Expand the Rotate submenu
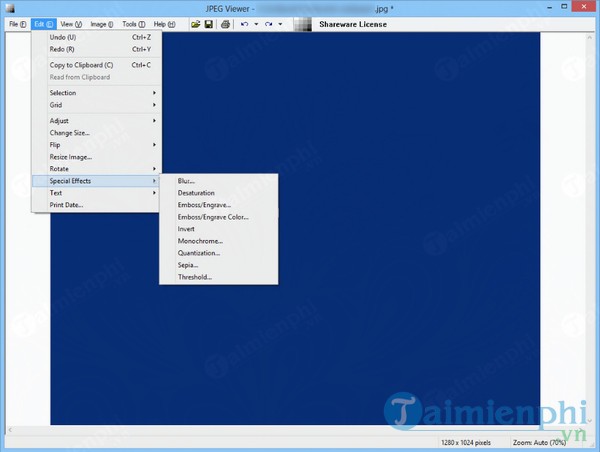The height and width of the screenshot is (452, 600). tap(97, 169)
